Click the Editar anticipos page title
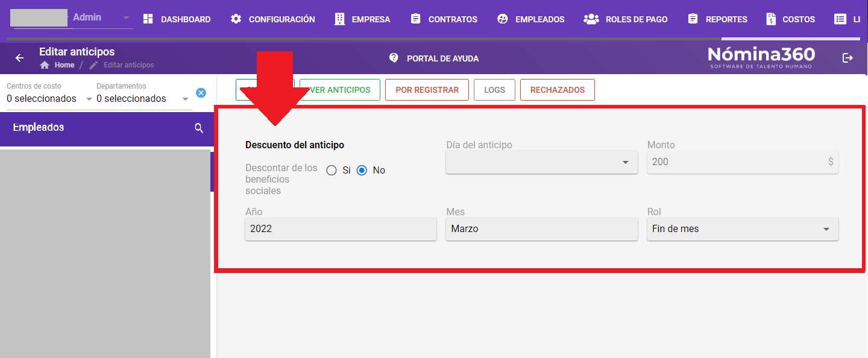Screen dimensions: 868x358 (x=77, y=52)
